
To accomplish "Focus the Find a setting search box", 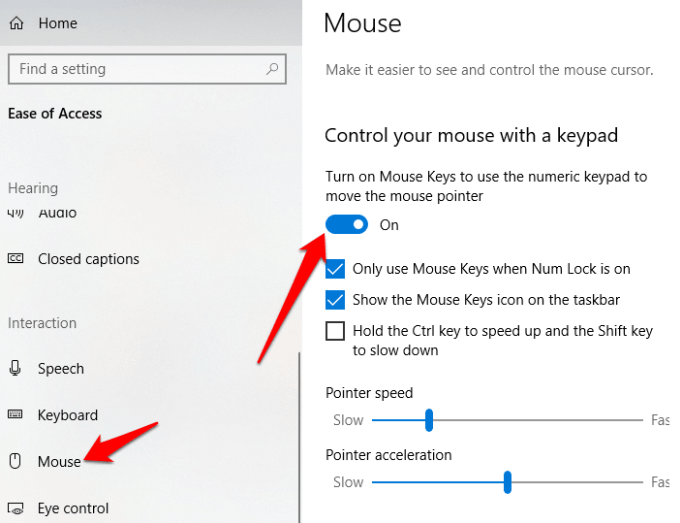I will pos(135,69).
